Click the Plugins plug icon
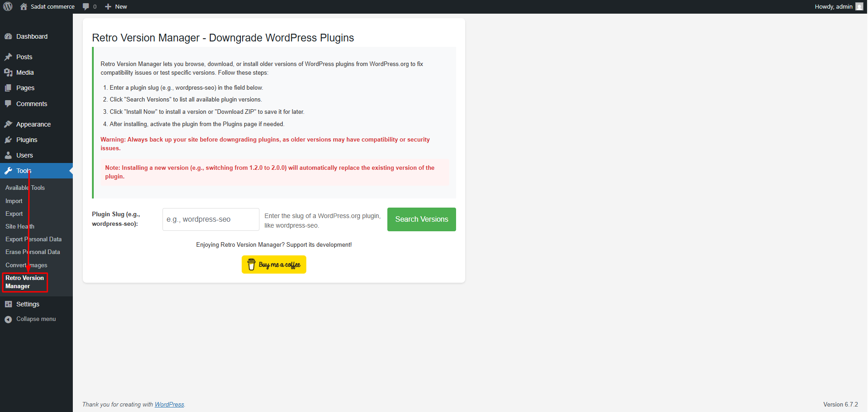Viewport: 868px width, 412px height. point(8,140)
